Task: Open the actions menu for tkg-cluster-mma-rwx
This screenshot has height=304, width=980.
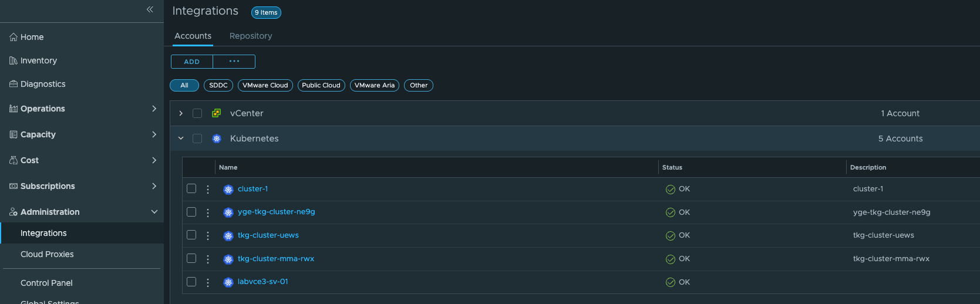Action: [208, 259]
